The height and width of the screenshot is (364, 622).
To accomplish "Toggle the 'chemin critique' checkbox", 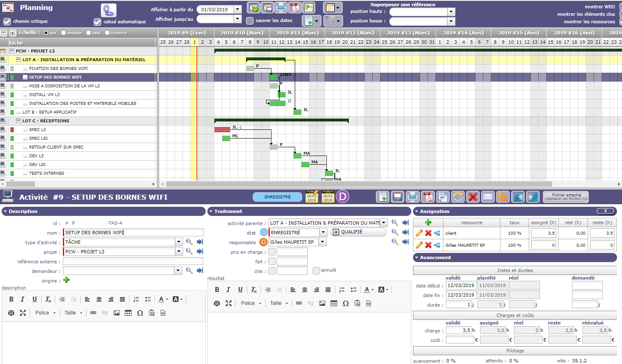I will (7, 21).
